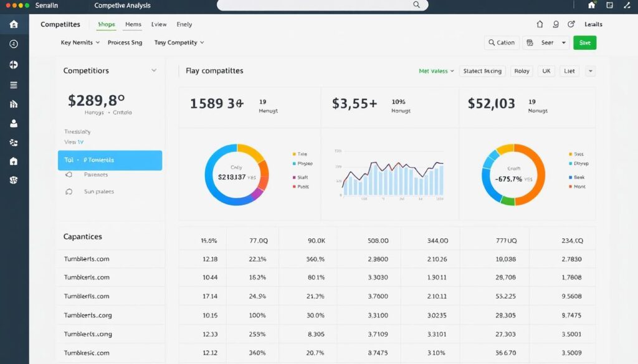Click the magnifier icon in the top search bar
The image size is (638, 364).
[417, 5]
